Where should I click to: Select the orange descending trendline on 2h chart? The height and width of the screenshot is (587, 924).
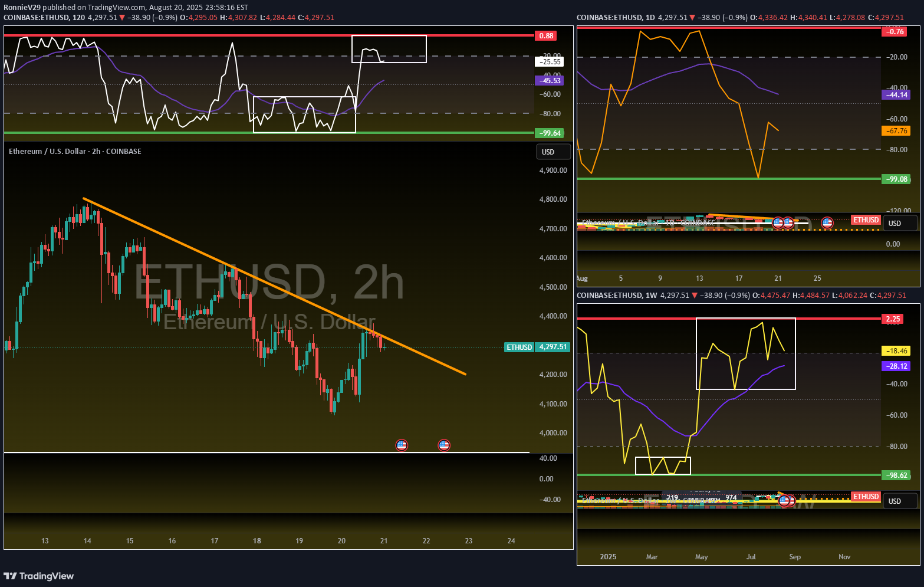point(275,287)
